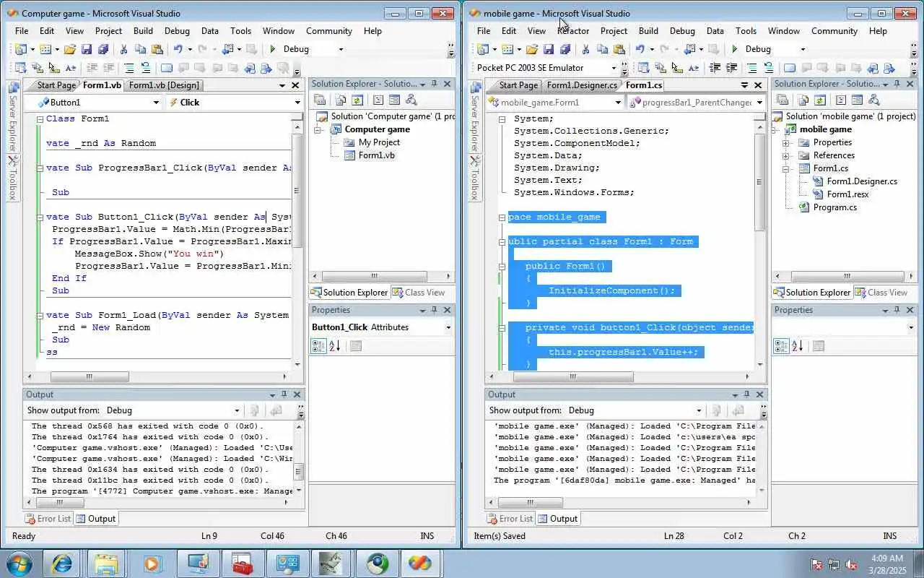Click Undo arrow in Computer game toolbar
This screenshot has width=924, height=578.
(x=178, y=49)
